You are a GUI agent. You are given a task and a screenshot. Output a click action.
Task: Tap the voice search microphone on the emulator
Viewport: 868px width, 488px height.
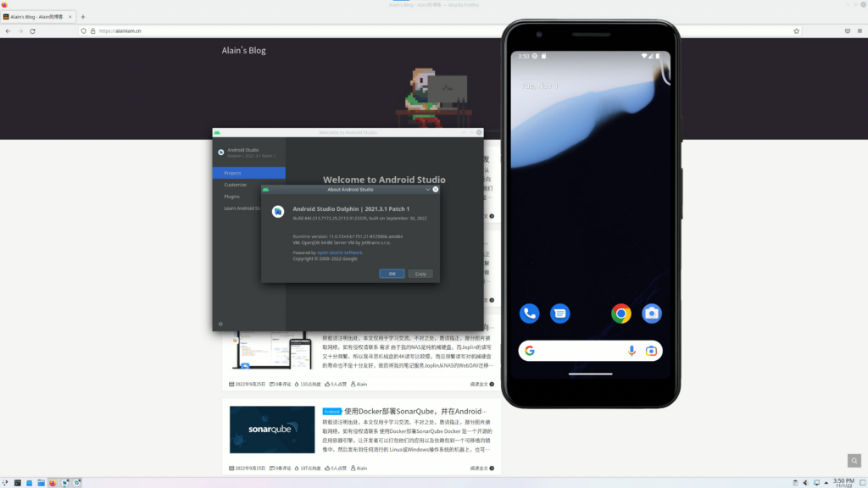tap(632, 351)
